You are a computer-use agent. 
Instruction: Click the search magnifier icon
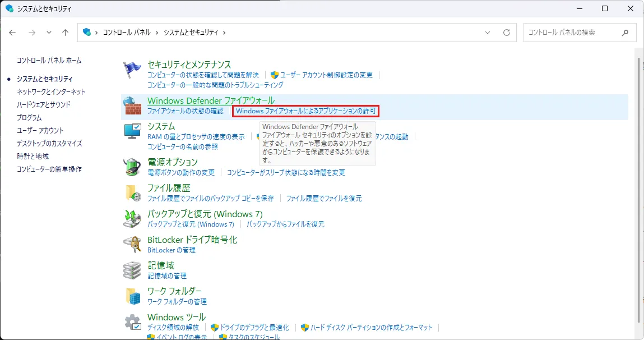click(x=625, y=33)
